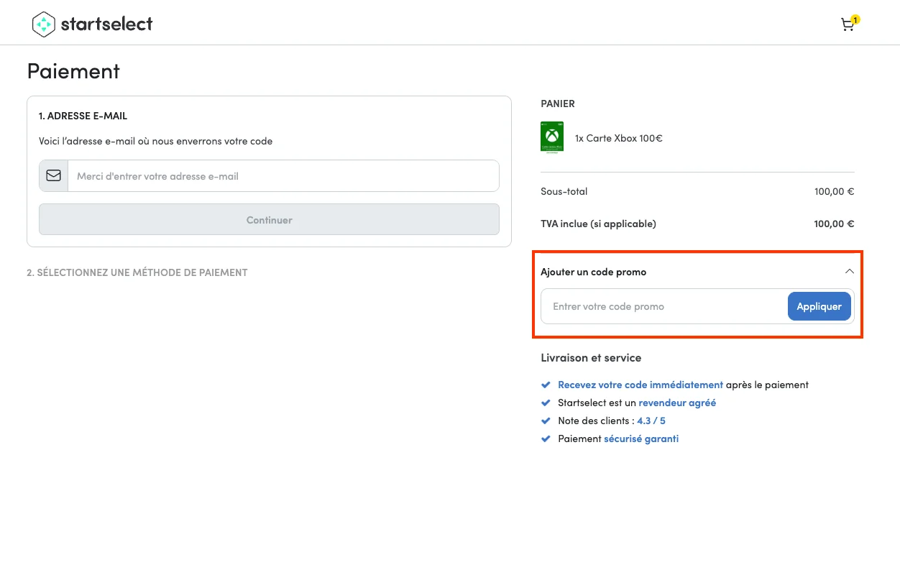Screen dimensions: 900x588
Task: Expand step 2 payment method section
Action: tap(137, 272)
